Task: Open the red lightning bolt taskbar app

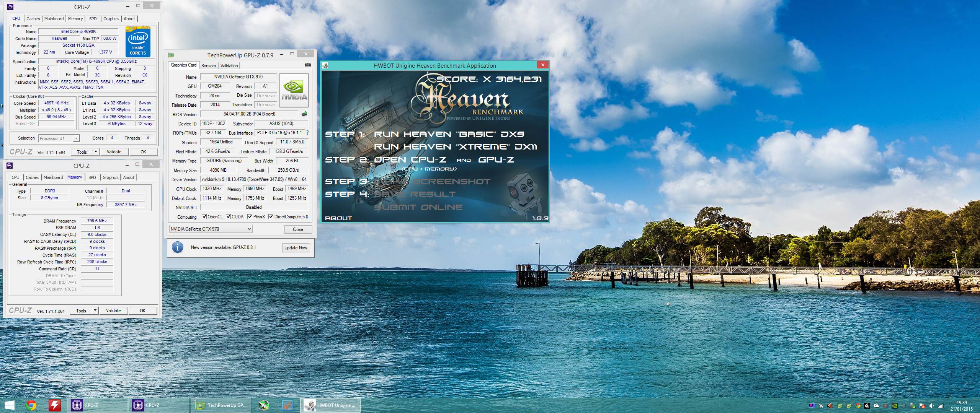Action: pos(54,405)
